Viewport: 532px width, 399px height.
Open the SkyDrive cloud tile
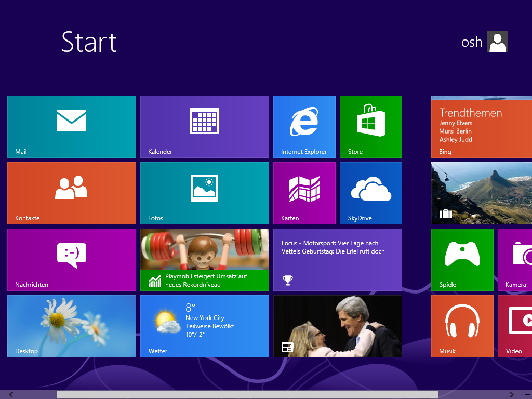point(371,193)
